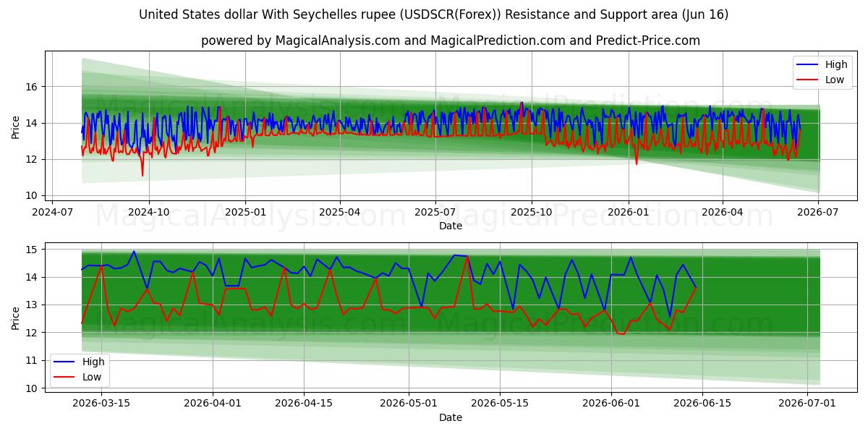Click the '2025-10' x-axis tick label
The width and height of the screenshot is (868, 434).
tap(532, 213)
